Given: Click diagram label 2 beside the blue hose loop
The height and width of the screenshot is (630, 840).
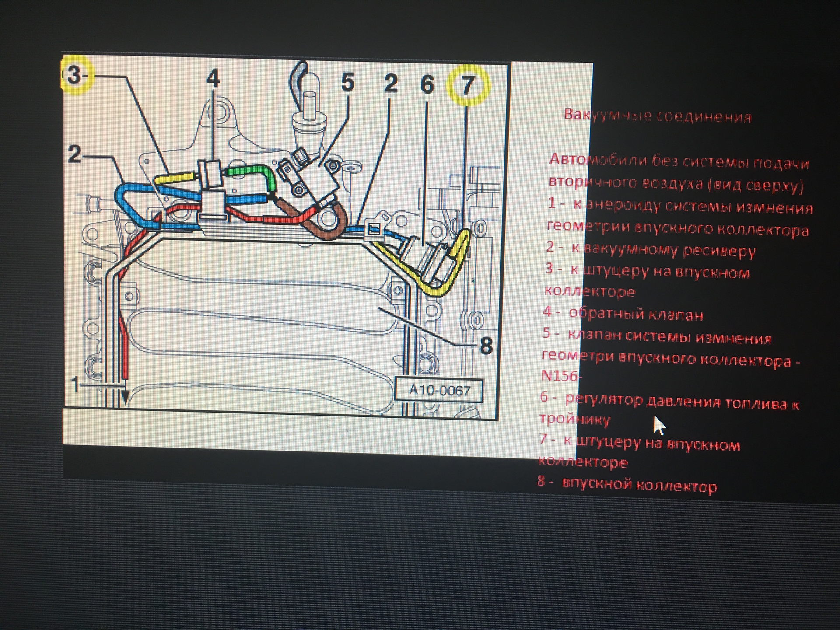Looking at the screenshot, I should pos(75,154).
